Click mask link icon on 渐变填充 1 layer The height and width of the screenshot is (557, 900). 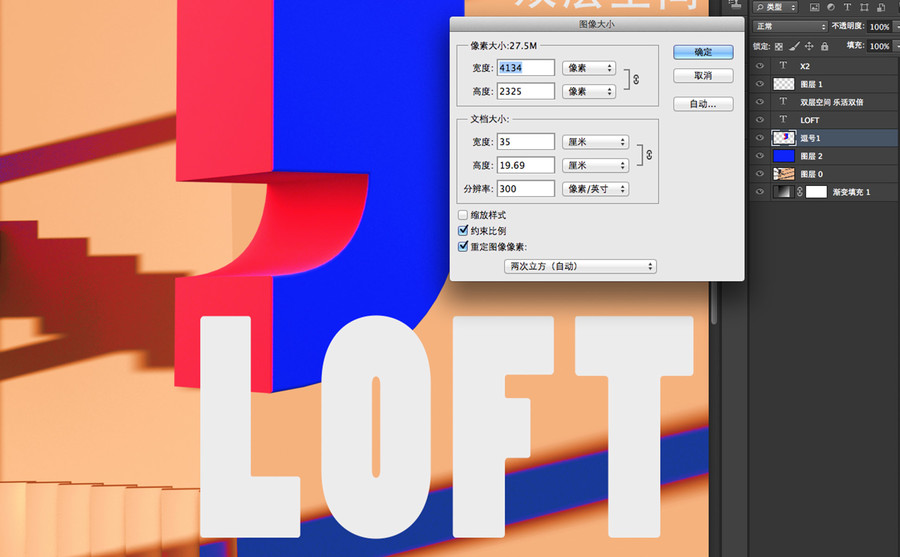pyautogui.click(x=800, y=192)
